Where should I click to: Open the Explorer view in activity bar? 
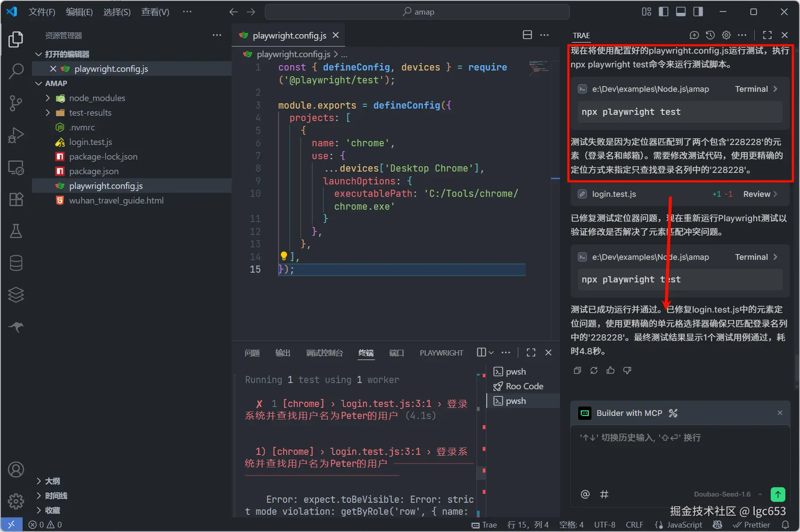tap(16, 39)
